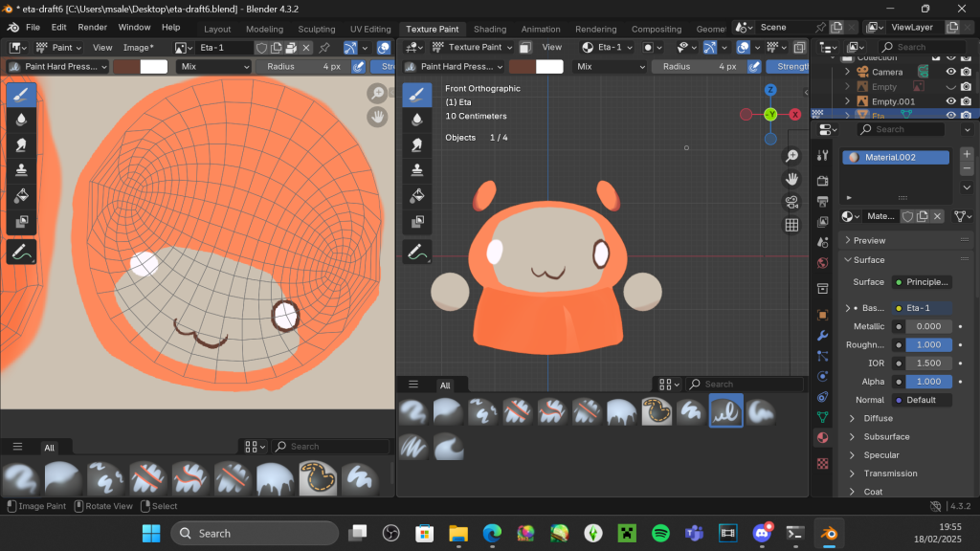Toggle visibility eye for Empty.001 in outliner

tap(950, 101)
